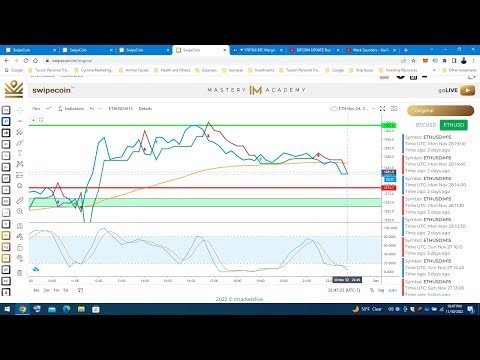Select the prediction and measurement tool
The image size is (480, 360).
pos(20,175)
